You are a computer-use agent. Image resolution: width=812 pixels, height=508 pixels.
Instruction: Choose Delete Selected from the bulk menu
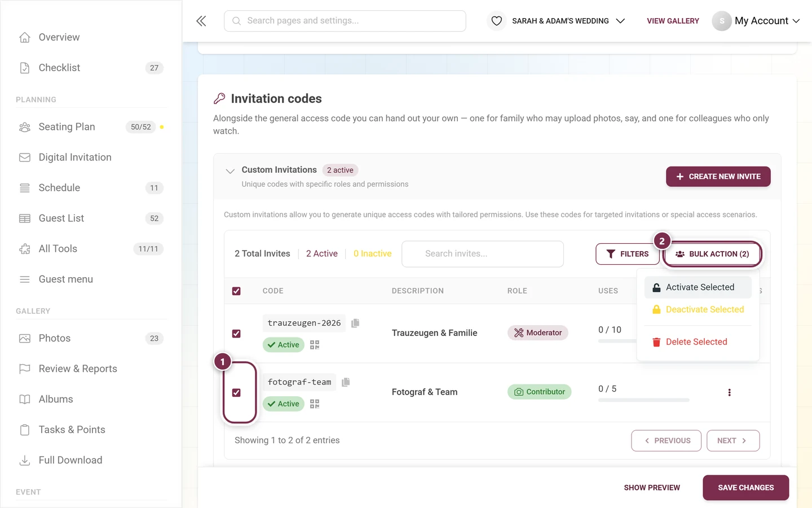[698, 342]
